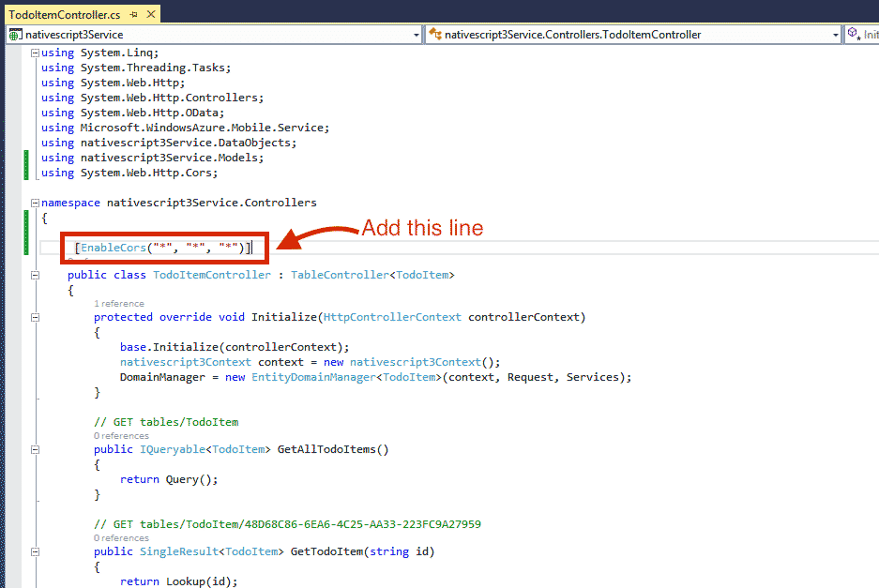
Task: Collapse the TodoItemController class body
Action: 33,274
